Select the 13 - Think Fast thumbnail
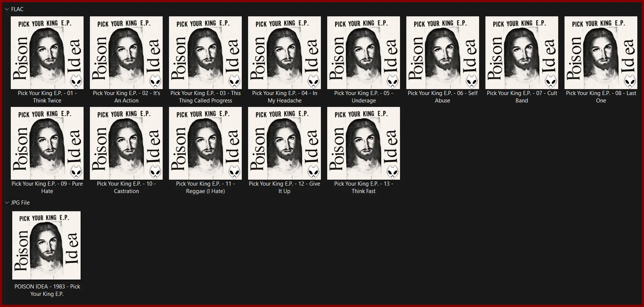Screen dimensions: 644x307 [x=364, y=143]
